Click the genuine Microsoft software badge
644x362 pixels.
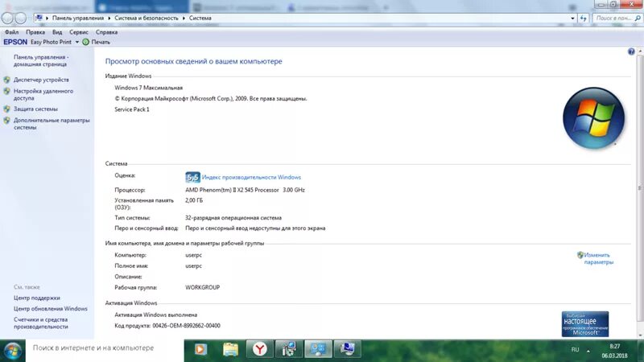pos(585,324)
